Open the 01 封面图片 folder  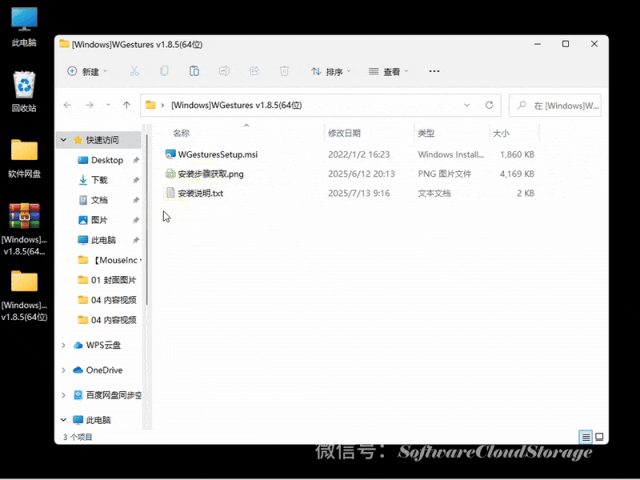[x=107, y=280]
